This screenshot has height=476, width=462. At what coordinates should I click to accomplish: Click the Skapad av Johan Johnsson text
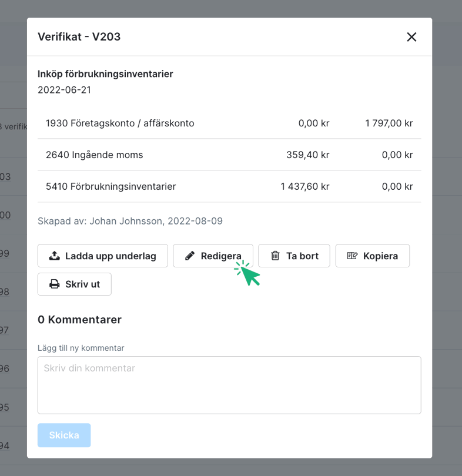(x=130, y=221)
